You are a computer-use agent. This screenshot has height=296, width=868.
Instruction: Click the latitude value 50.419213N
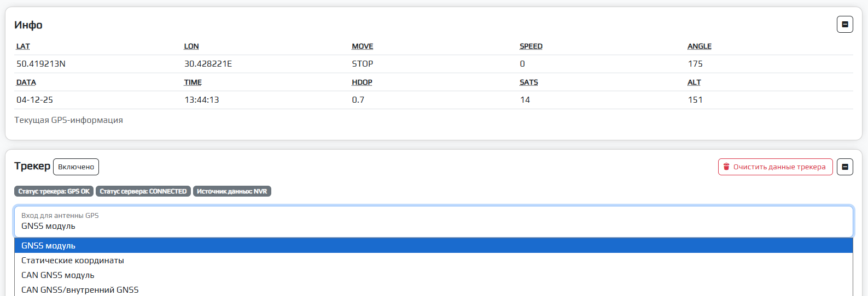pyautogui.click(x=41, y=64)
